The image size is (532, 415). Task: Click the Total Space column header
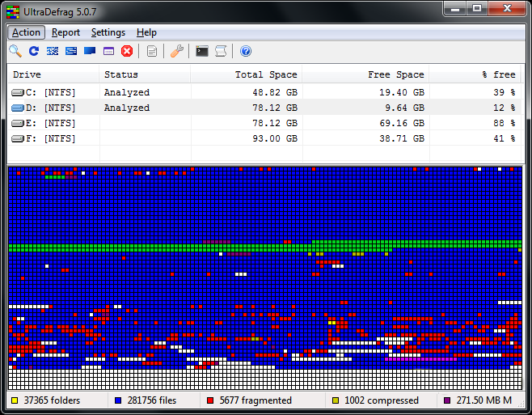click(x=245, y=74)
